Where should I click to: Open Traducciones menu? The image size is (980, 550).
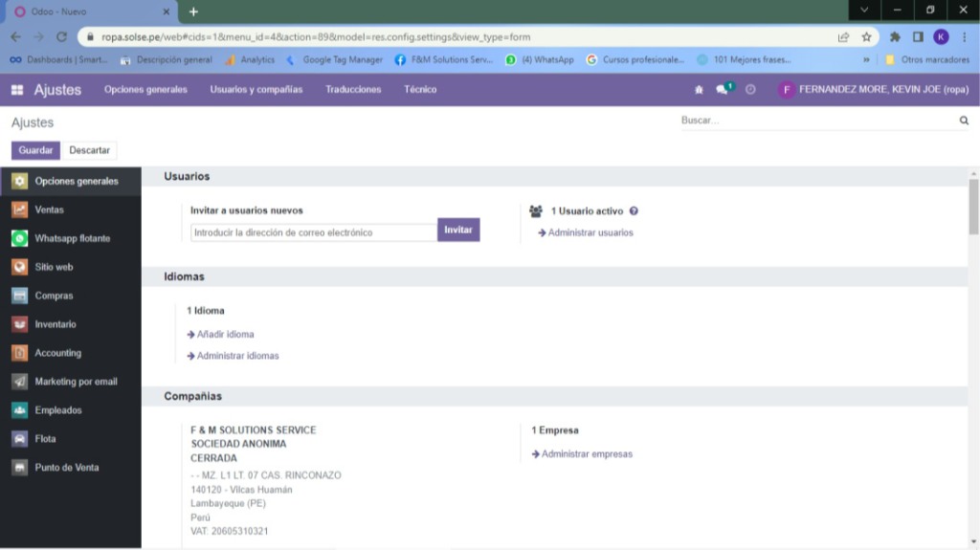click(x=353, y=89)
